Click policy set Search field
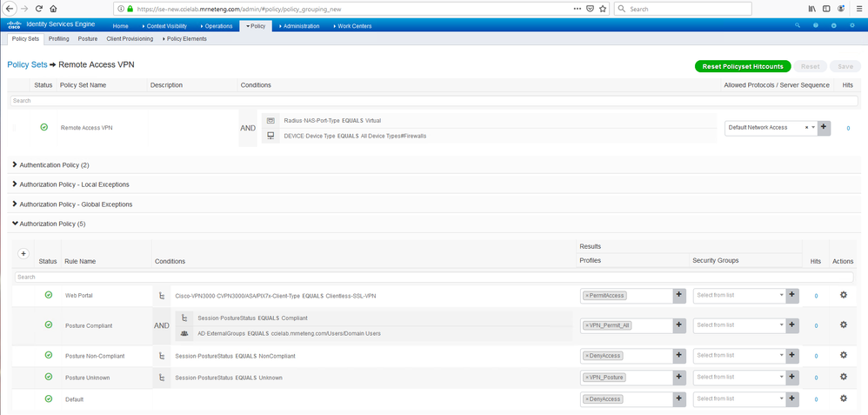The height and width of the screenshot is (415, 868). click(x=434, y=101)
